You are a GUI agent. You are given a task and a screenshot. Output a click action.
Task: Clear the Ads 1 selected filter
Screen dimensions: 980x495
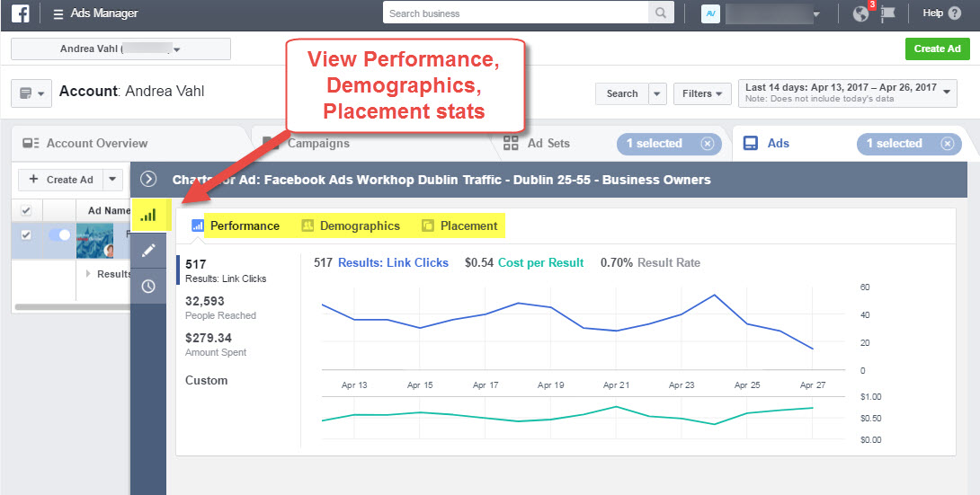(948, 144)
